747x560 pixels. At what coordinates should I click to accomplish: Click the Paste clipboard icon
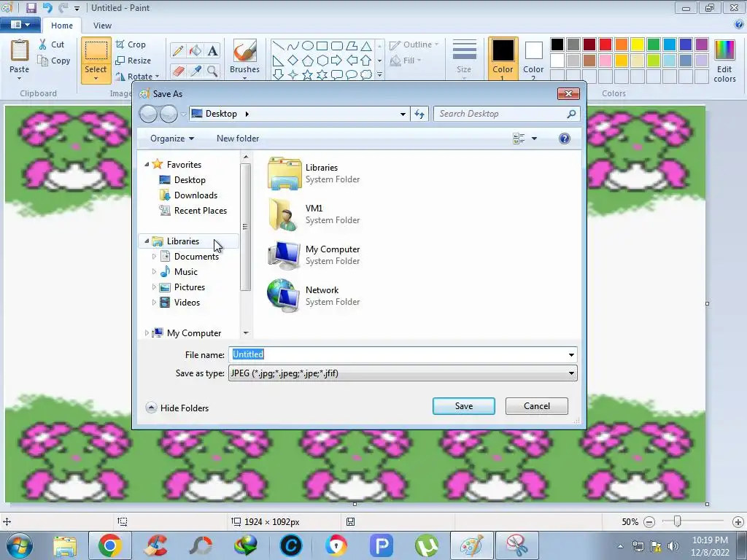tap(20, 50)
